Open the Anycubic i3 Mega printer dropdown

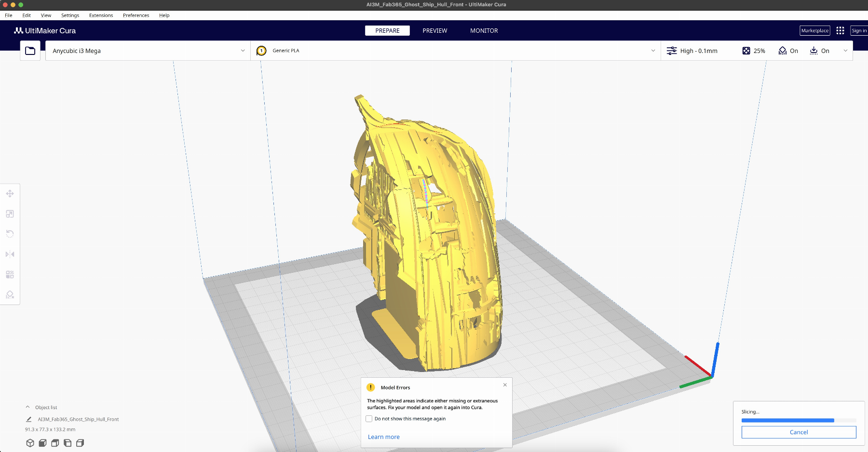pos(148,51)
